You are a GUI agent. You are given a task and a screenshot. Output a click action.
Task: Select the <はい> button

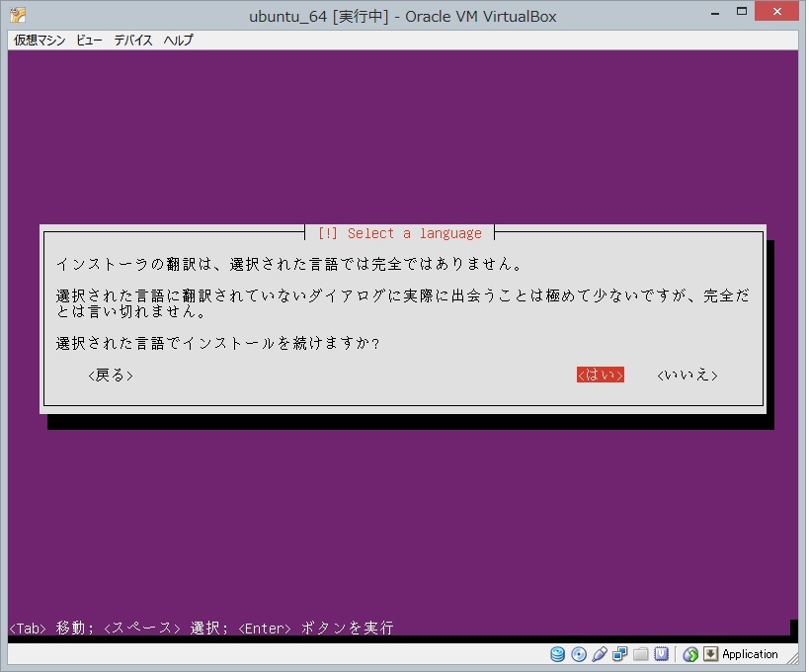pos(600,375)
